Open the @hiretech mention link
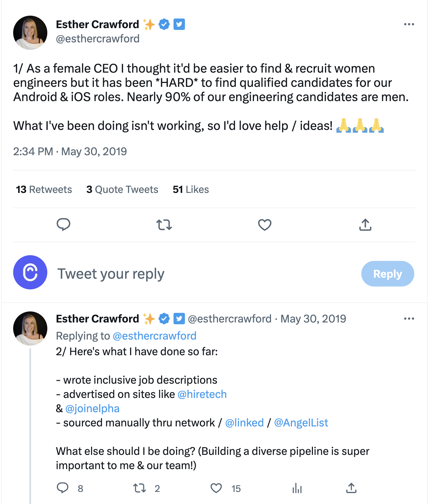The height and width of the screenshot is (504, 431). (202, 394)
